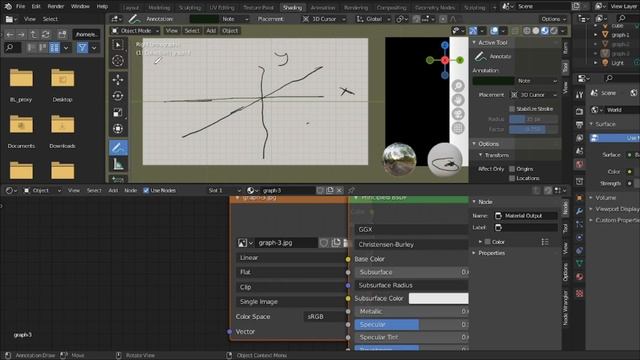
Task: Click the header Options button
Action: click(553, 19)
